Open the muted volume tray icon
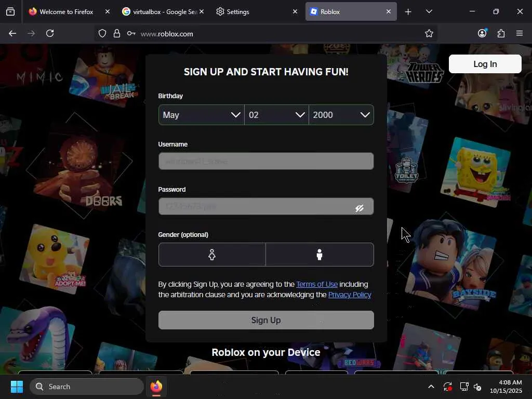The height and width of the screenshot is (399, 532). 478,387
